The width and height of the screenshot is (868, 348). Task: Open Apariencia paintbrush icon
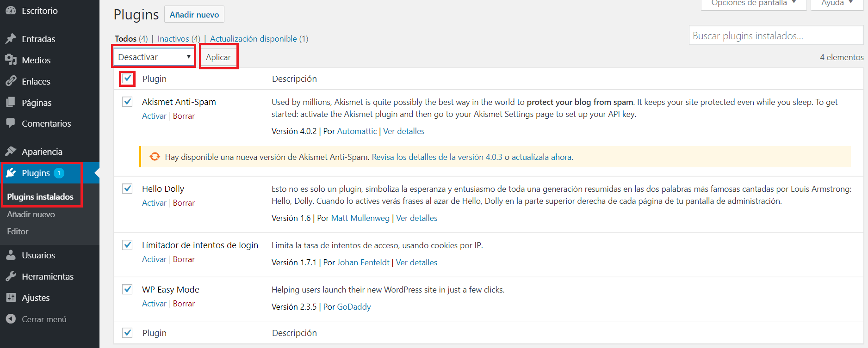pos(11,152)
